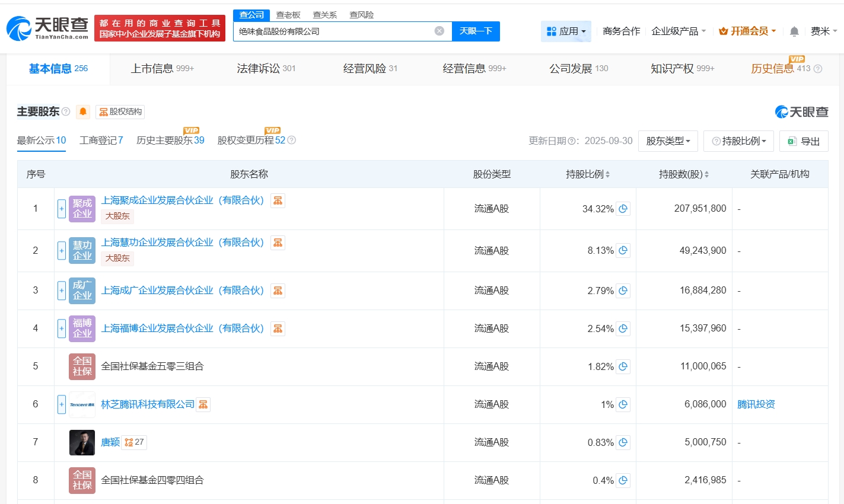This screenshot has width=844, height=504.
Task: Open the 股东类型 dropdown filter
Action: 668,141
